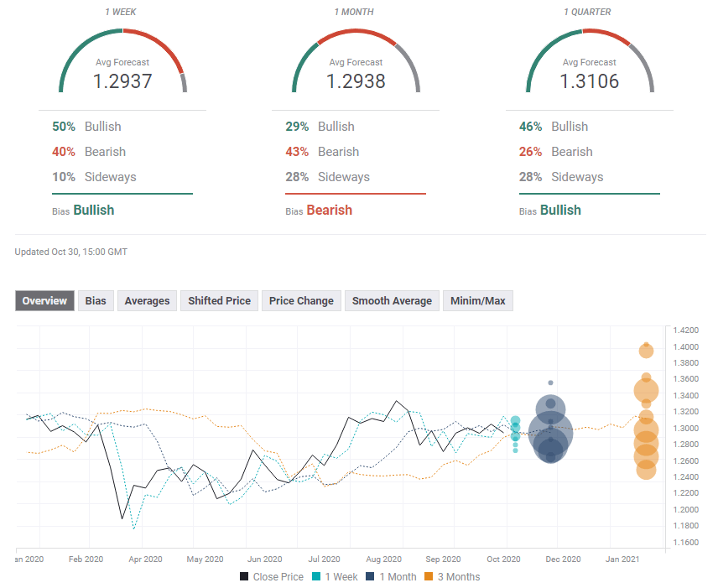Select the Minim/Max tab

[477, 301]
